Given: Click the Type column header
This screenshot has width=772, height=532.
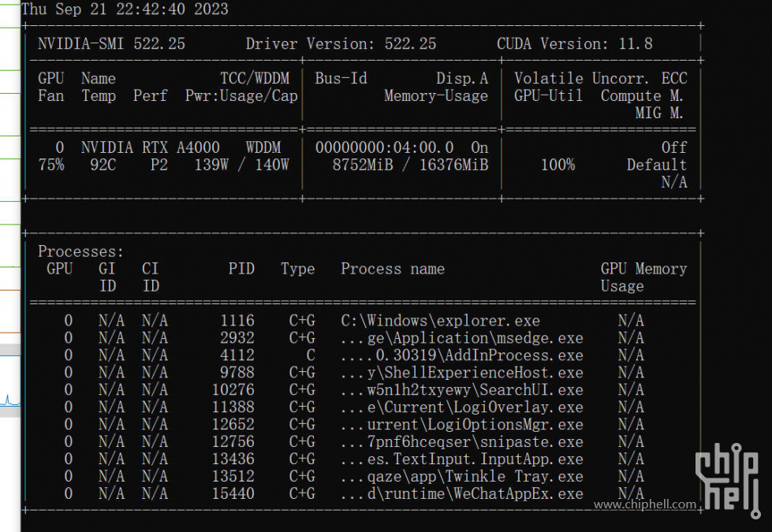Looking at the screenshot, I should (x=297, y=268).
